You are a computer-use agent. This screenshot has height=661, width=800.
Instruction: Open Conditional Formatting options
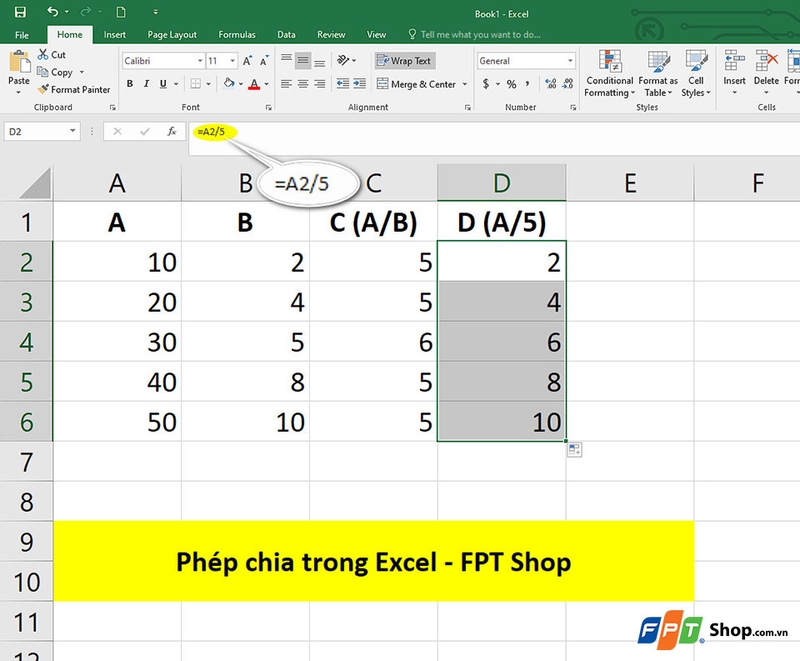(x=610, y=71)
